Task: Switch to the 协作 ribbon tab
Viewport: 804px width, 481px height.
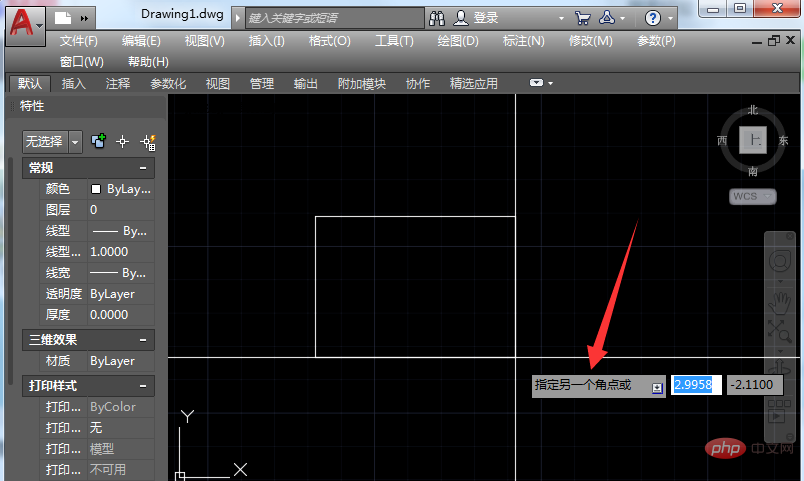Action: pyautogui.click(x=418, y=84)
